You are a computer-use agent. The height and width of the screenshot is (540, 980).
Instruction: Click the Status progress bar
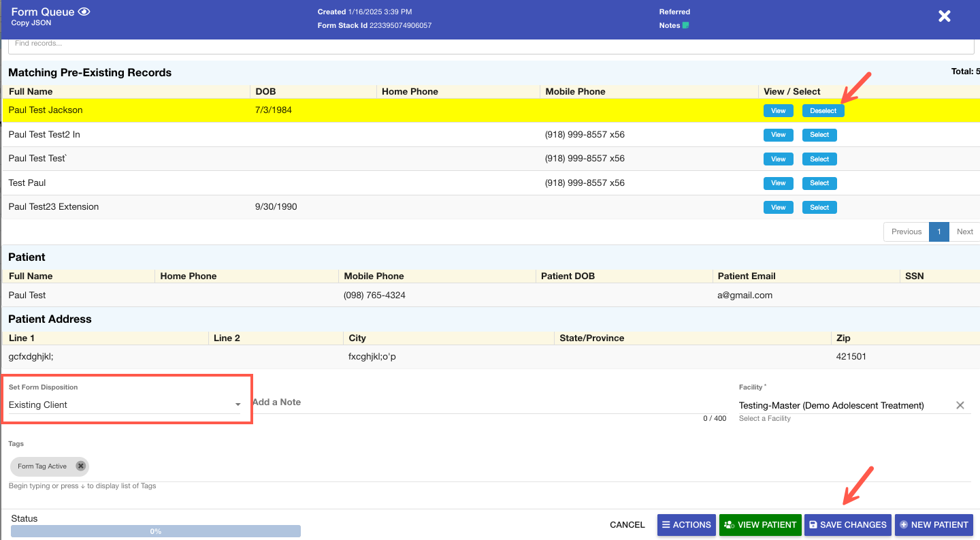point(156,531)
